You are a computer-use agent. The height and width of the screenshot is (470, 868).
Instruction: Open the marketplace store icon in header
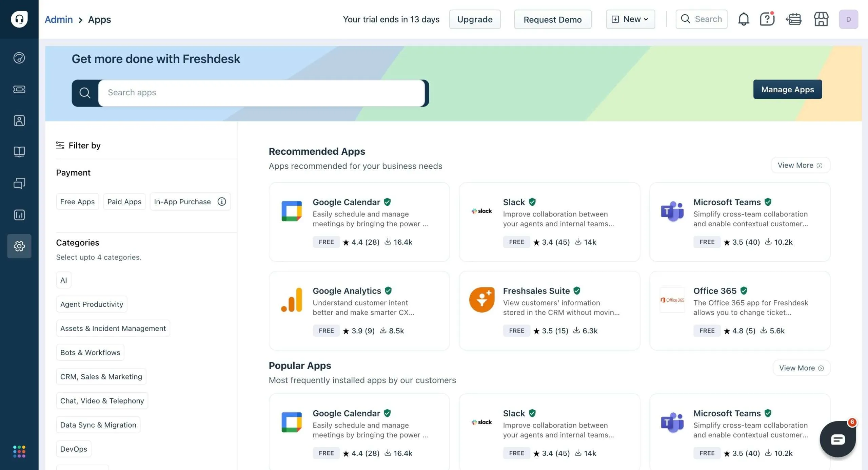click(821, 19)
